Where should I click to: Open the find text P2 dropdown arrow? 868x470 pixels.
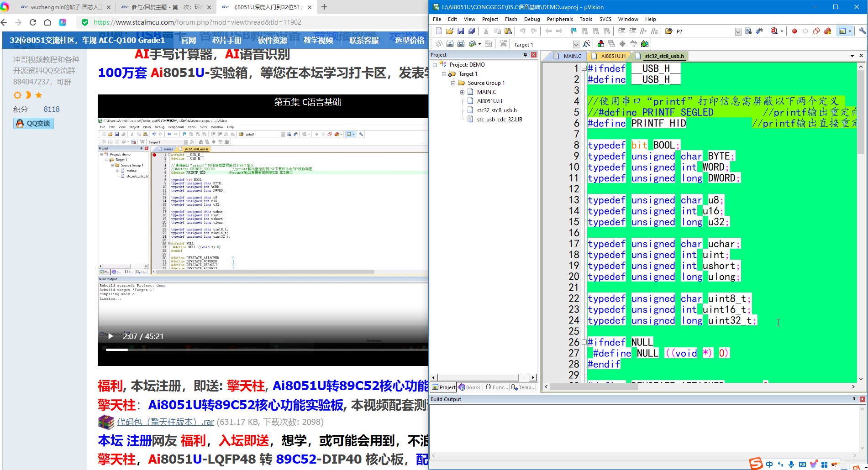(738, 31)
